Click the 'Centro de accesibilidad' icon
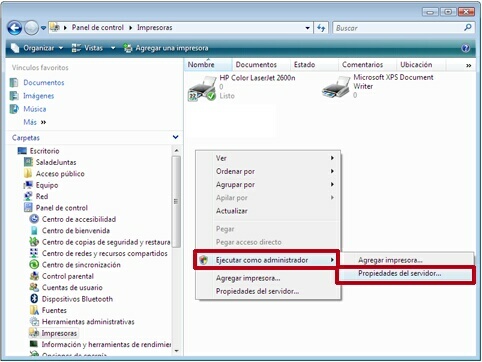This screenshot has height=362, width=482. [x=34, y=219]
